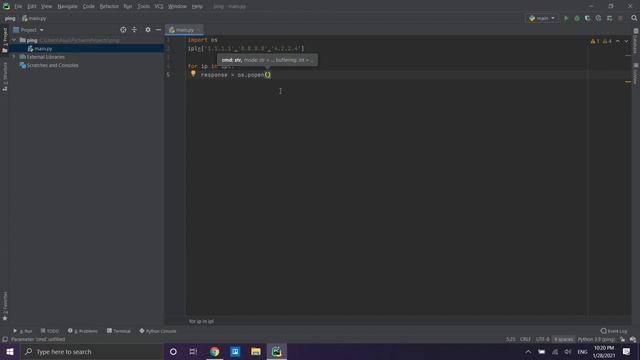
Task: Click the yellow intention light bulb on line 5
Action: [193, 74]
